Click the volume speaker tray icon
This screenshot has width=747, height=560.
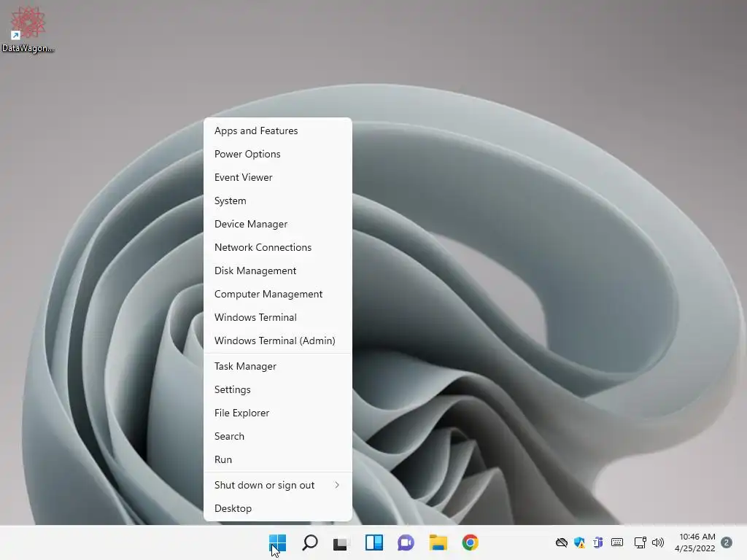point(658,542)
